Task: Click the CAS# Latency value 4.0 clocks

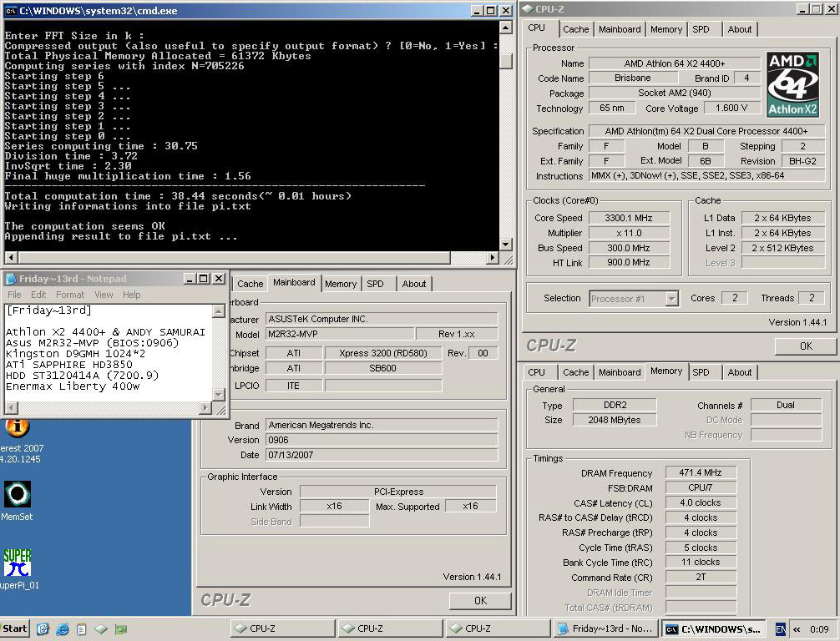Action: coord(701,502)
